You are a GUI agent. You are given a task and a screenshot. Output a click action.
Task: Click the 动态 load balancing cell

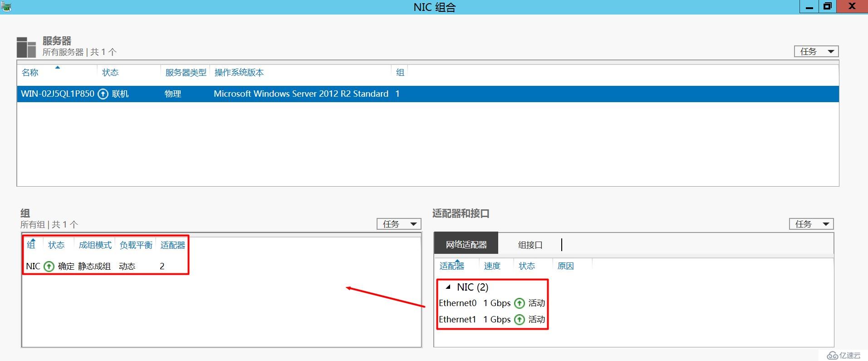point(127,267)
